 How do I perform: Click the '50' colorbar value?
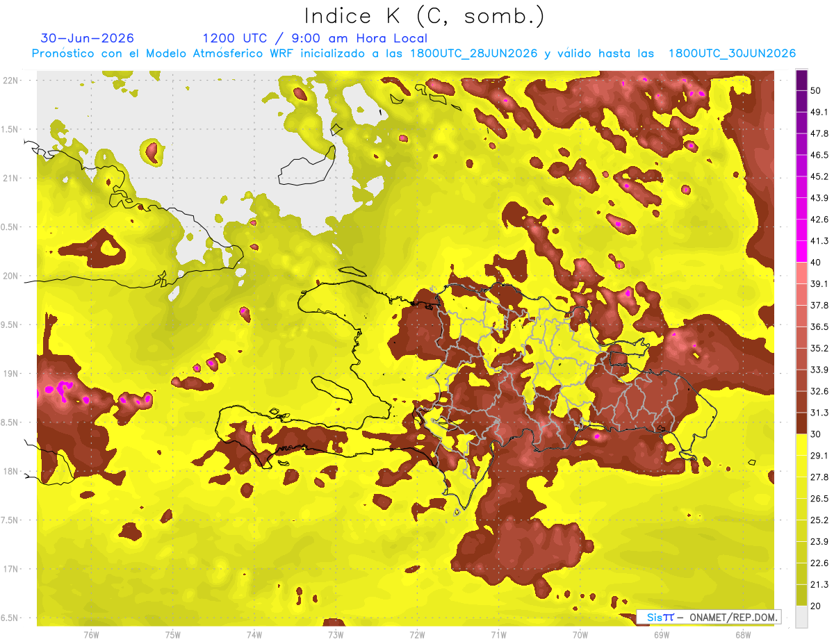coord(816,90)
